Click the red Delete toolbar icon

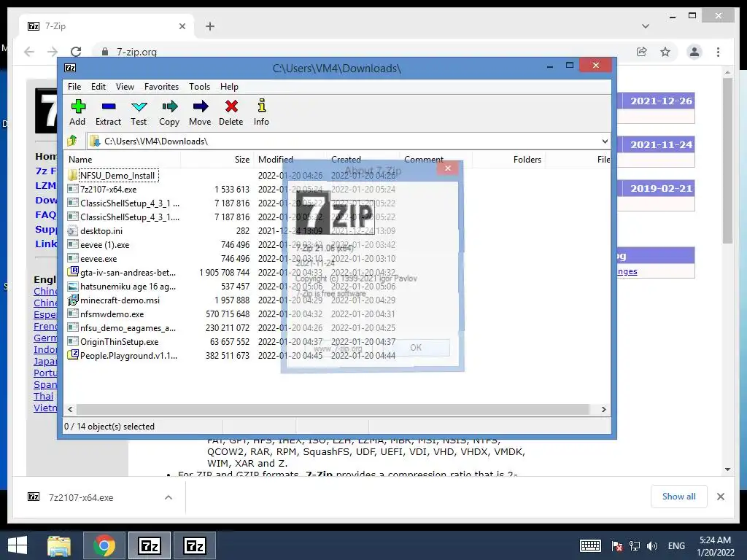point(231,106)
